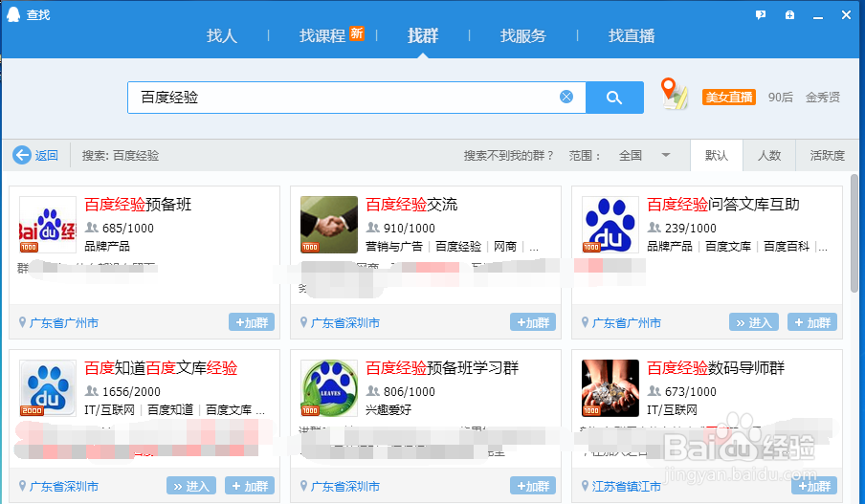Screen dimensions: 865x504
Task: Sort results by 人数
Action: point(769,156)
